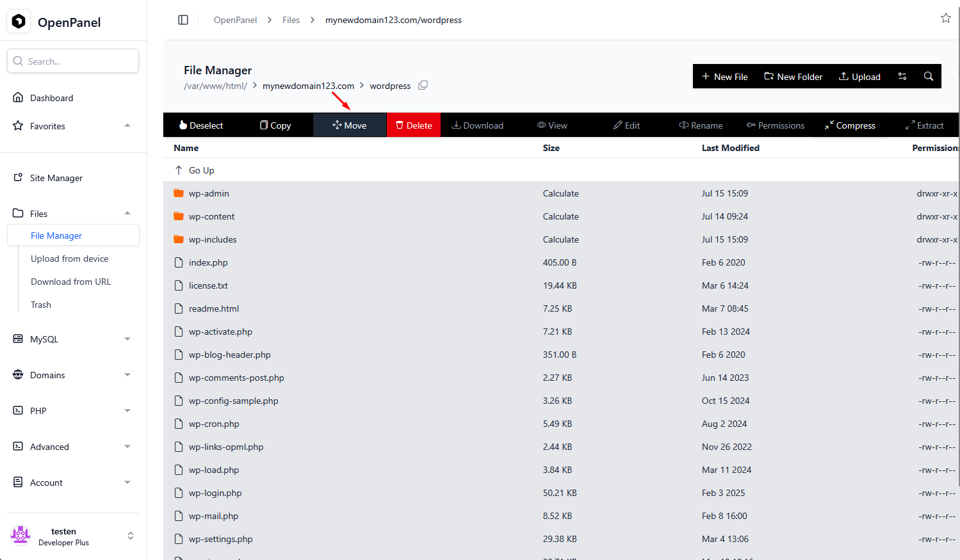Select the wp-config-sample.php row
960x560 pixels.
[x=561, y=401]
